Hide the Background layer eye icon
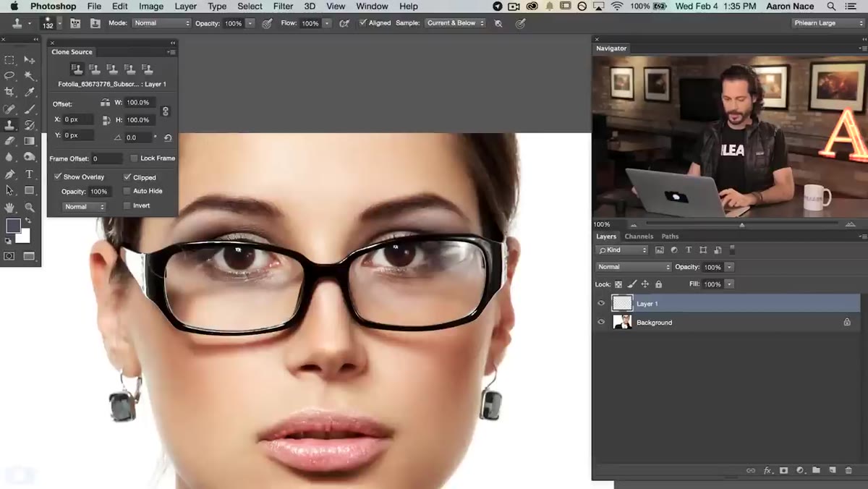This screenshot has height=489, width=868. click(601, 323)
